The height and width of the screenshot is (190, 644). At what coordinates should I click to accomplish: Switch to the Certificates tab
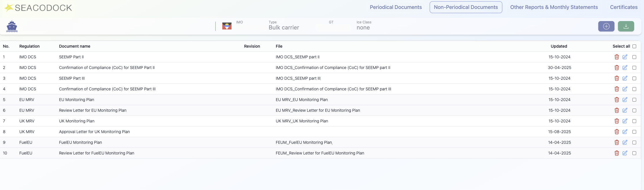[x=623, y=7]
